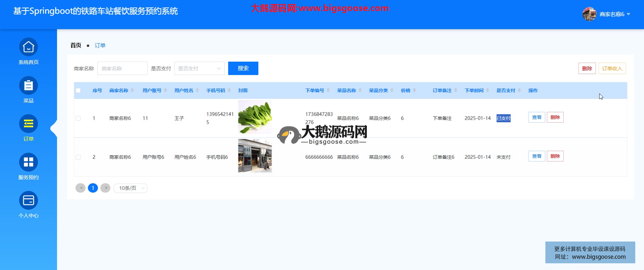Go to 首页 in the breadcrumb
The height and width of the screenshot is (270, 644).
[76, 45]
